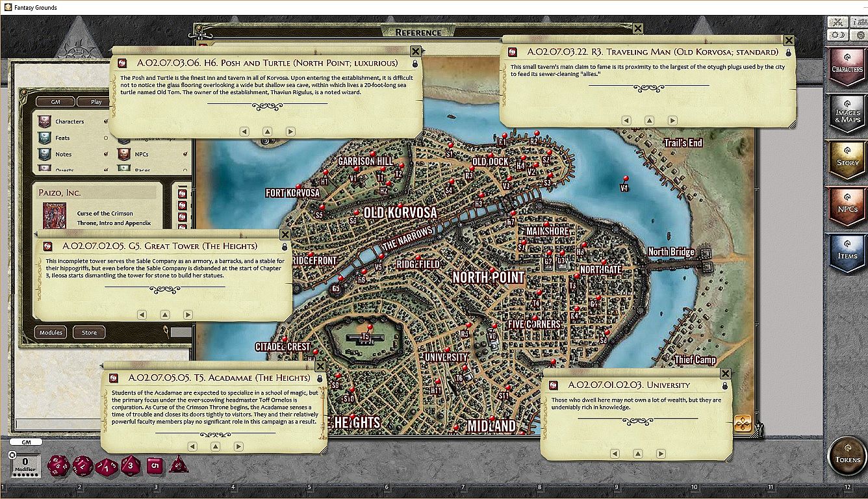Click the Notes icon in the library list

[44, 154]
